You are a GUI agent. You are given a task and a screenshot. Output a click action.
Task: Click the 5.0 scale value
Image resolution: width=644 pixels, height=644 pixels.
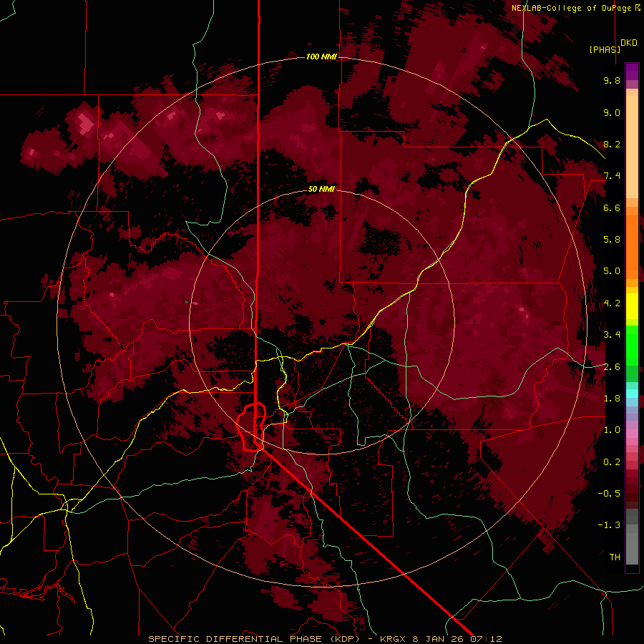click(612, 271)
